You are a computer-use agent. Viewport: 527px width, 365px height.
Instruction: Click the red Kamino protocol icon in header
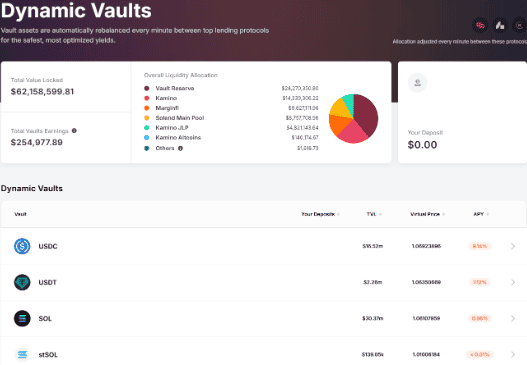point(480,25)
